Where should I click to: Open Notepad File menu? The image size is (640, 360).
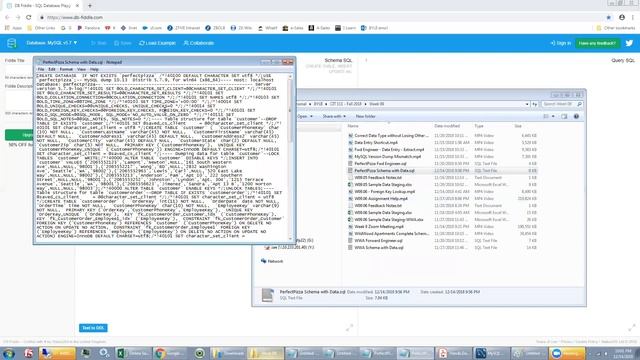pos(41,69)
